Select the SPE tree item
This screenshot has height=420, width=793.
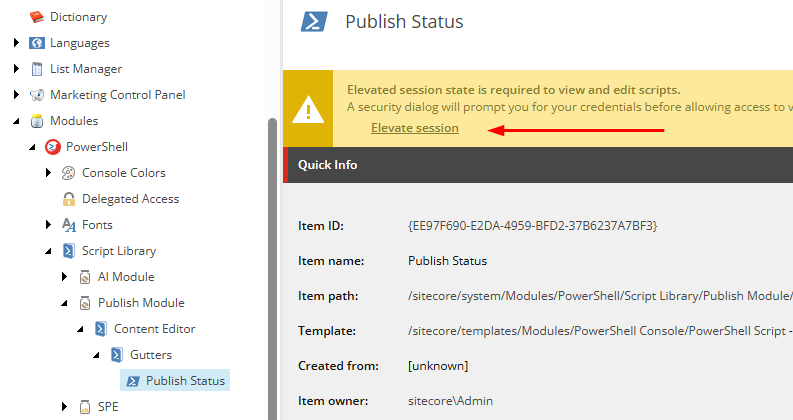tap(108, 407)
